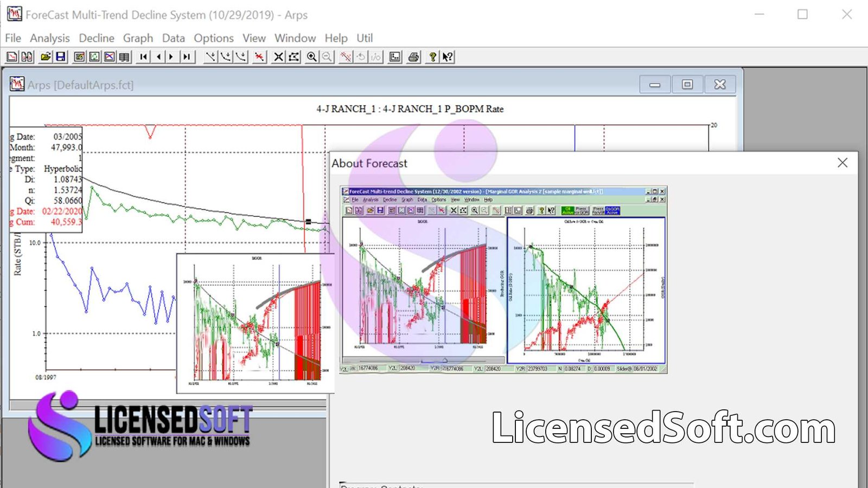Click the green circular refresh toolbar icon
Screen dimensions: 868x488
(x=94, y=56)
